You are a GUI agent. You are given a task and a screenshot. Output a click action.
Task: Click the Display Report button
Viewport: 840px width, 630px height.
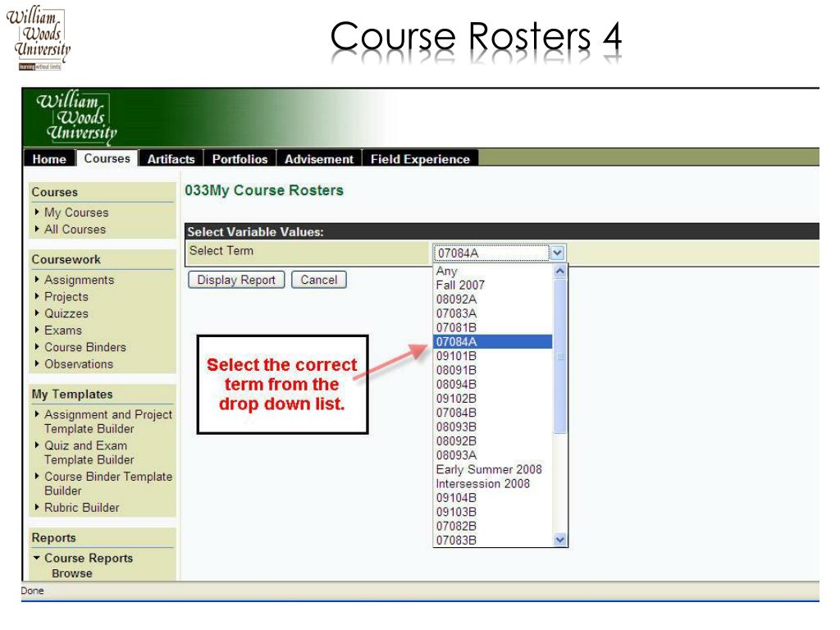pos(236,280)
